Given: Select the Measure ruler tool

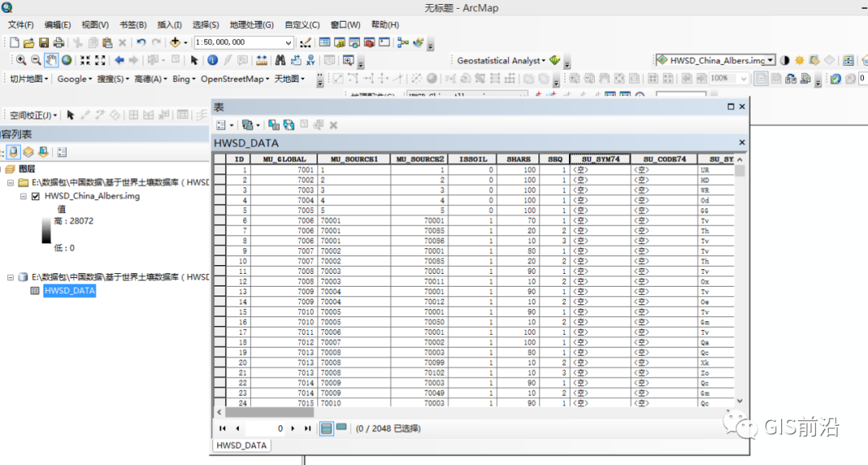Looking at the screenshot, I should pyautogui.click(x=262, y=60).
